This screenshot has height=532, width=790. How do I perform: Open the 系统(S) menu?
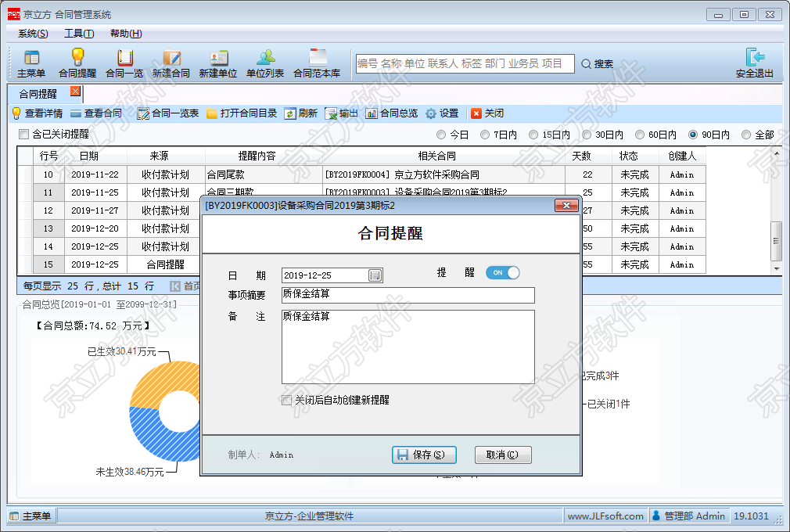click(33, 34)
